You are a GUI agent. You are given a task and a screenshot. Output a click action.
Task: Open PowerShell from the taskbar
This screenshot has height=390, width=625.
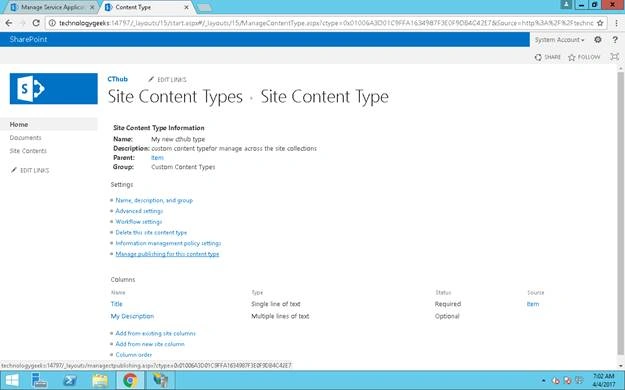(x=70, y=380)
